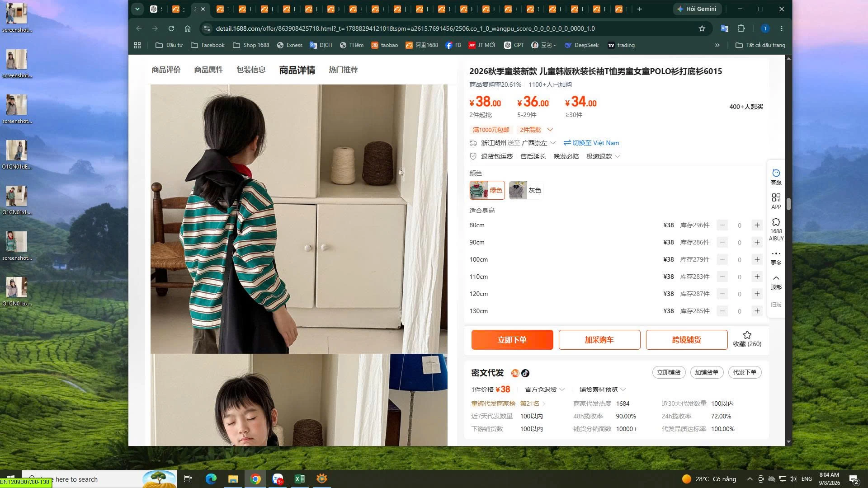Open the 童裤代发商家榜 第21名 ranking arrow

tap(544, 404)
